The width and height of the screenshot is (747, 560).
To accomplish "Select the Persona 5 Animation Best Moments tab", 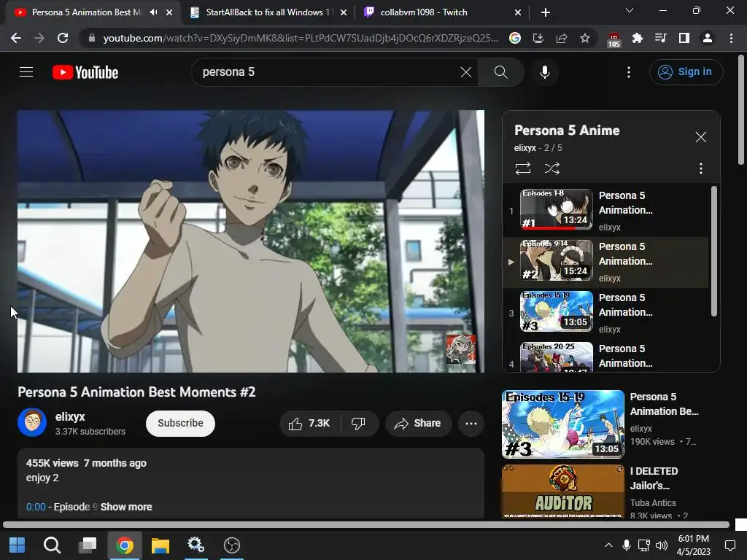I will (x=86, y=12).
